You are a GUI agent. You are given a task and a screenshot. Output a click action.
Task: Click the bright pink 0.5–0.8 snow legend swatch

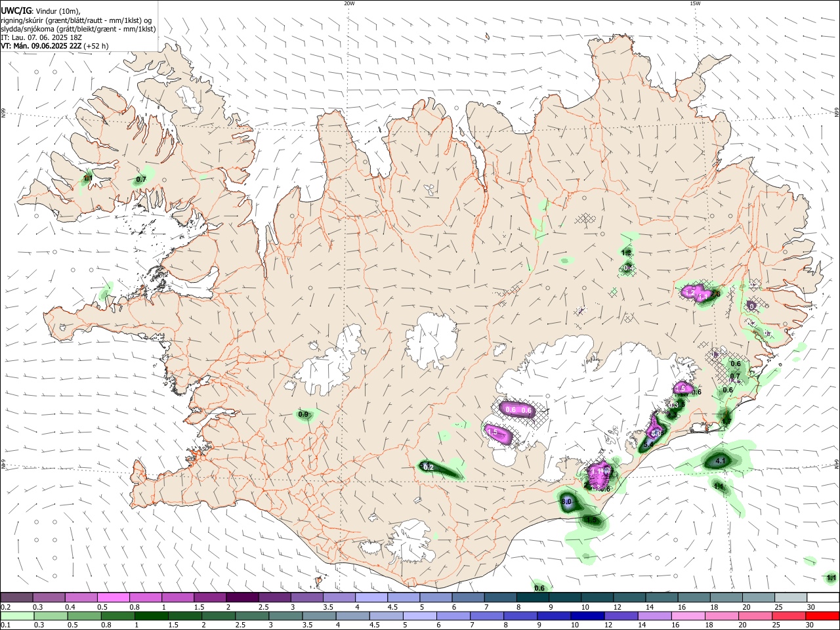pyautogui.click(x=114, y=598)
